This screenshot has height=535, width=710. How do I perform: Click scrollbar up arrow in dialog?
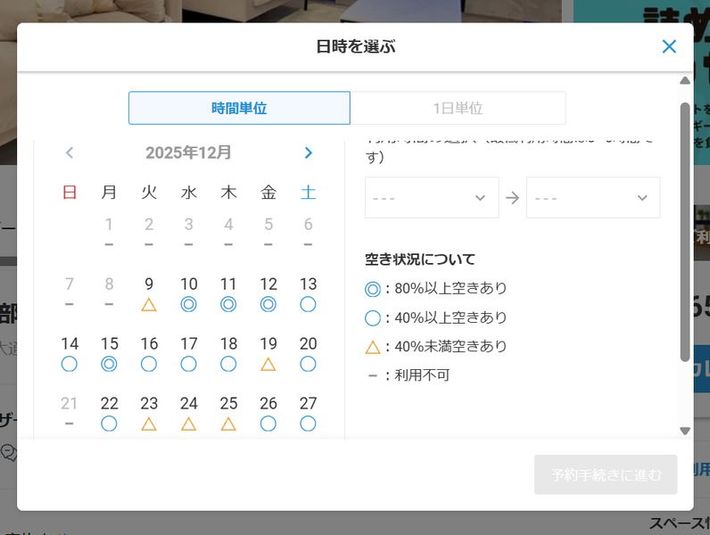[x=685, y=81]
